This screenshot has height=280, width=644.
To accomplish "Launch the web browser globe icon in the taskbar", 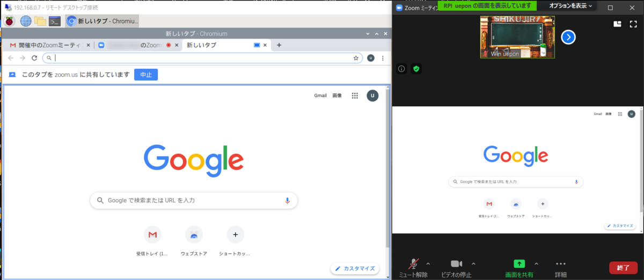I will pos(25,21).
